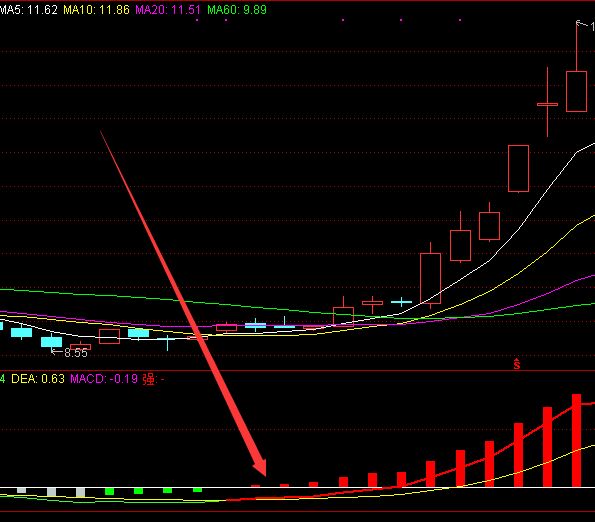
Task: Click the first small green MACD bar
Action: pyautogui.click(x=109, y=491)
